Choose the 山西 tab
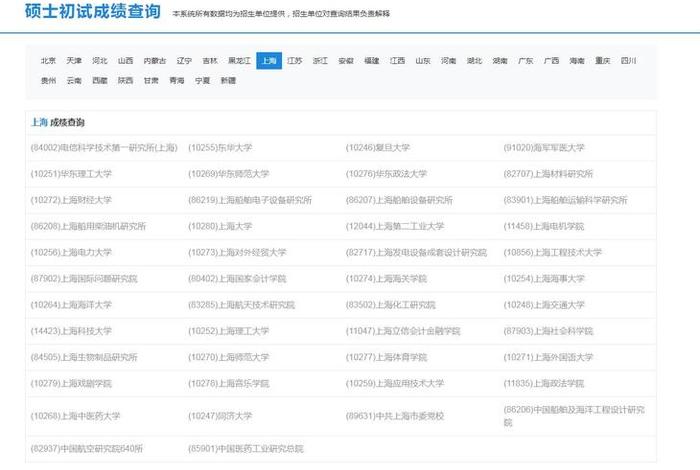The height and width of the screenshot is (470, 700). pyautogui.click(x=125, y=61)
